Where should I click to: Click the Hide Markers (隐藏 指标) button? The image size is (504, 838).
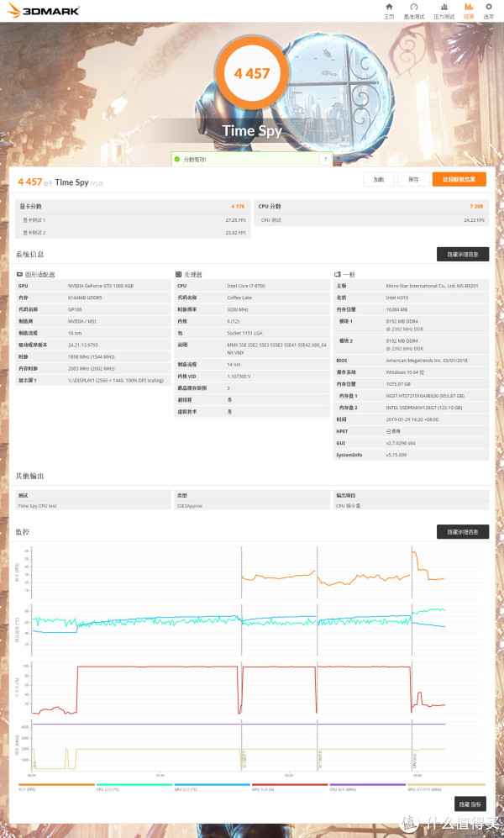point(471,804)
